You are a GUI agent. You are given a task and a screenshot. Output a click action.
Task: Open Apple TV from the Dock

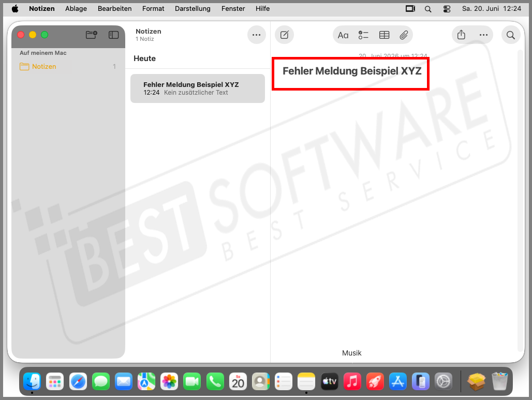(330, 381)
